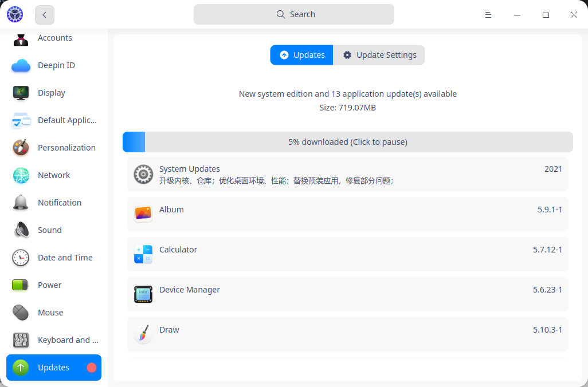Click the Power battery icon

click(20, 285)
